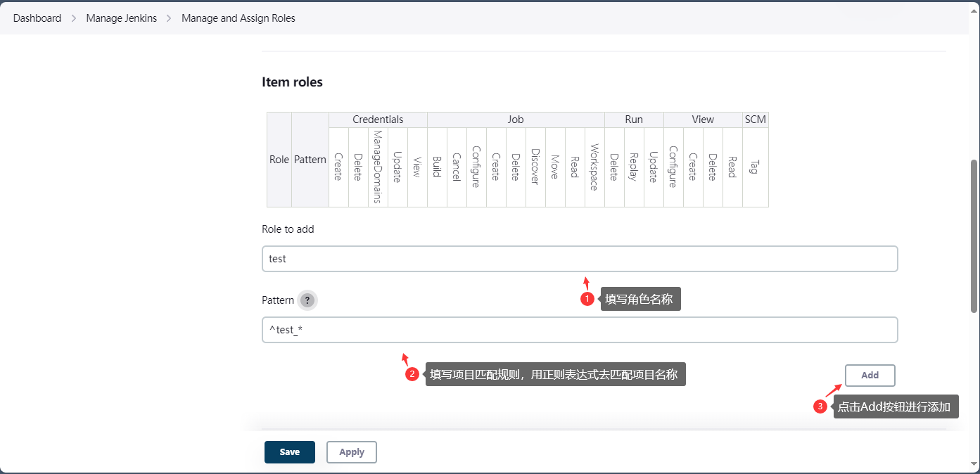Click the red annotation marker number 3

click(820, 406)
